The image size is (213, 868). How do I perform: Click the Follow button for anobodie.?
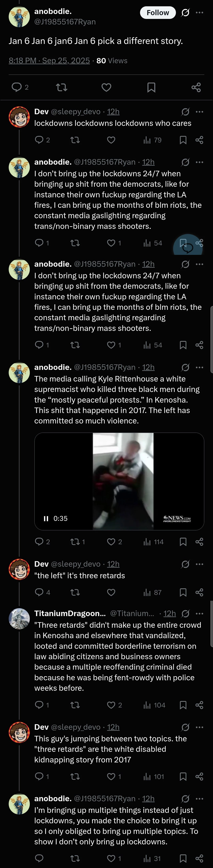point(158,12)
